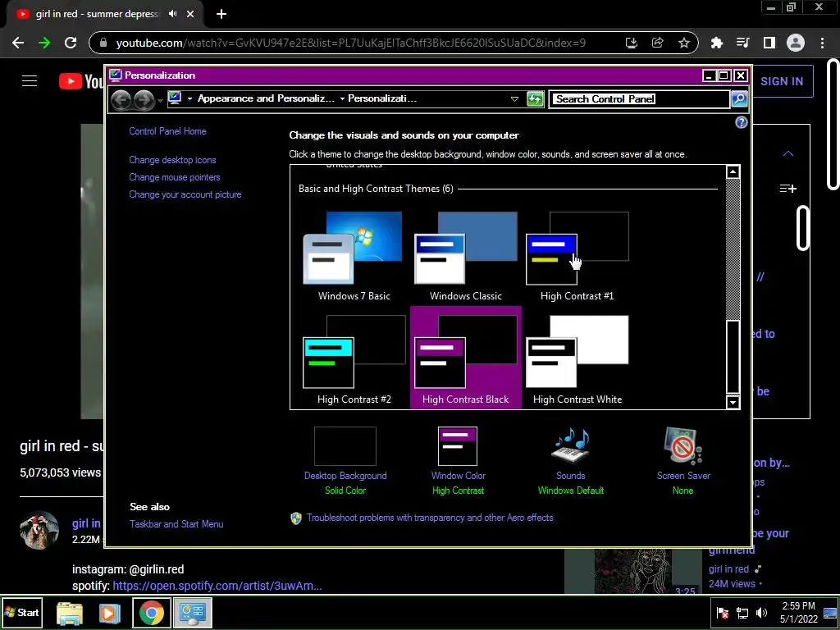Refresh the Control Panel address bar
This screenshot has height=630, width=840.
(x=535, y=99)
